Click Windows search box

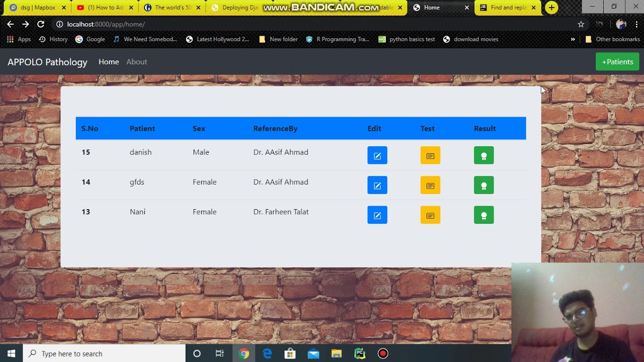click(x=104, y=353)
